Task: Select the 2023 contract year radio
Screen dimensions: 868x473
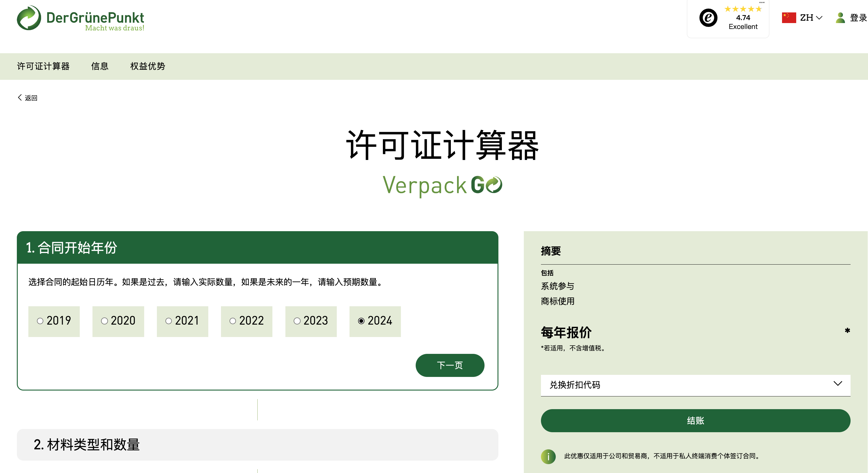Action: 297,321
